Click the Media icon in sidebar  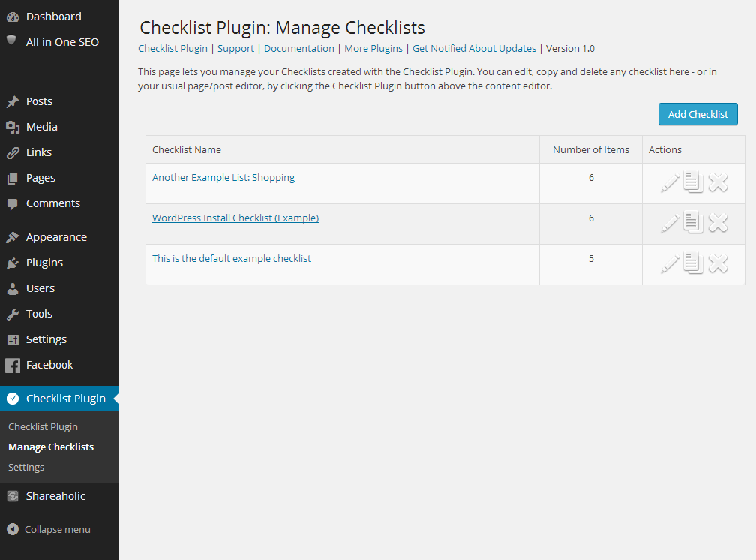(13, 128)
